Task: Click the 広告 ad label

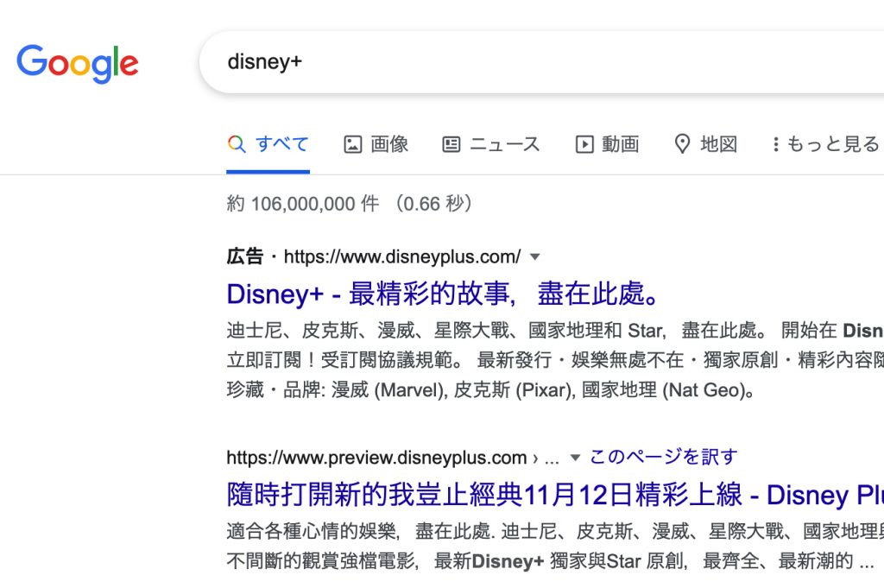Action: point(244,257)
